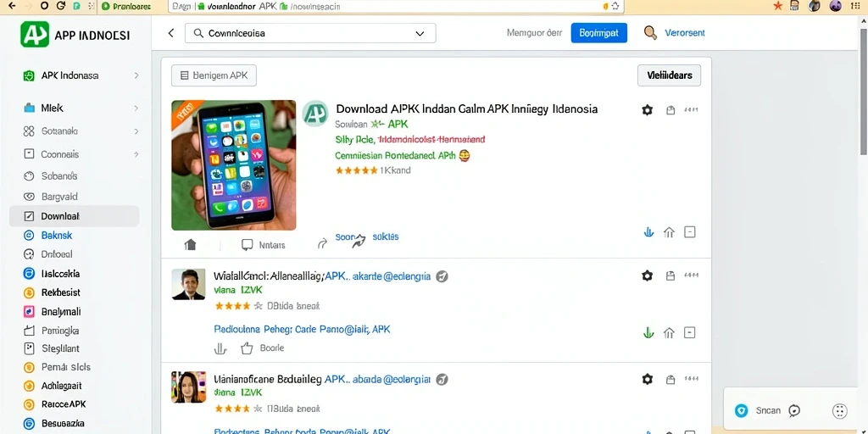The width and height of the screenshot is (868, 434).
Task: Go back with the left chevron beside search
Action: click(171, 33)
